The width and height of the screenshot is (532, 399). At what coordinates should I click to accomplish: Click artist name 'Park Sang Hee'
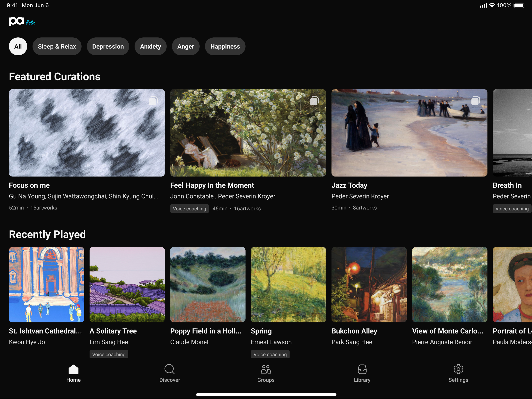pyautogui.click(x=352, y=342)
